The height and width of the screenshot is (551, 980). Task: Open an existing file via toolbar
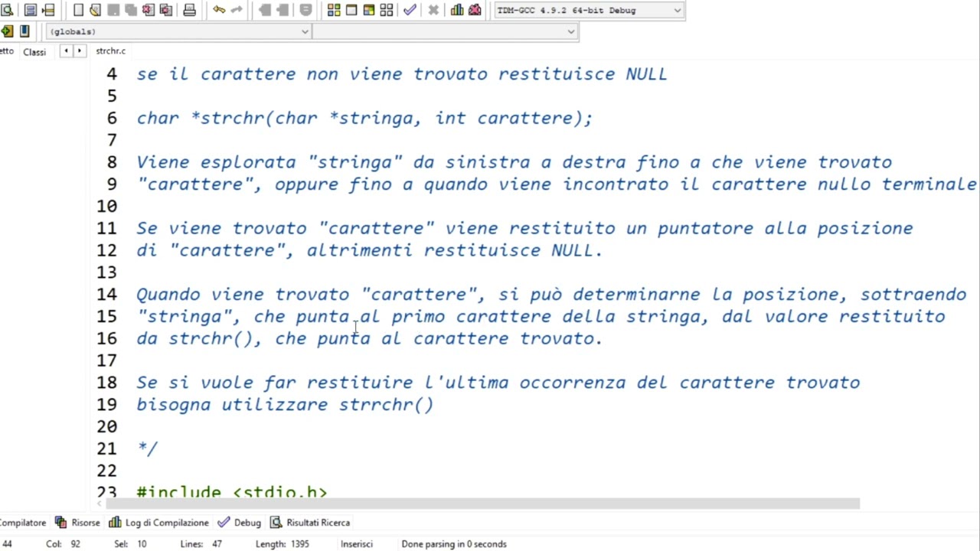[x=95, y=10]
